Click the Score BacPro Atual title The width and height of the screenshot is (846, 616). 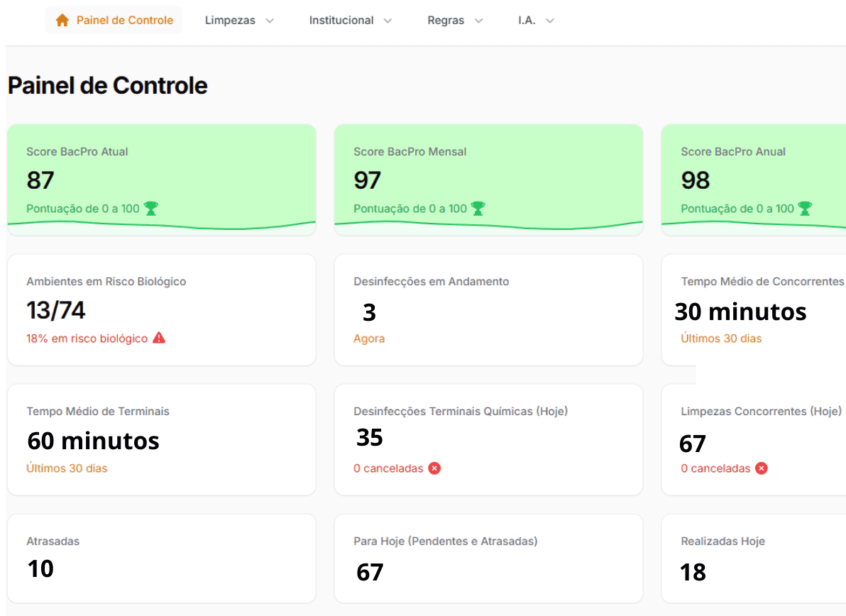point(77,152)
